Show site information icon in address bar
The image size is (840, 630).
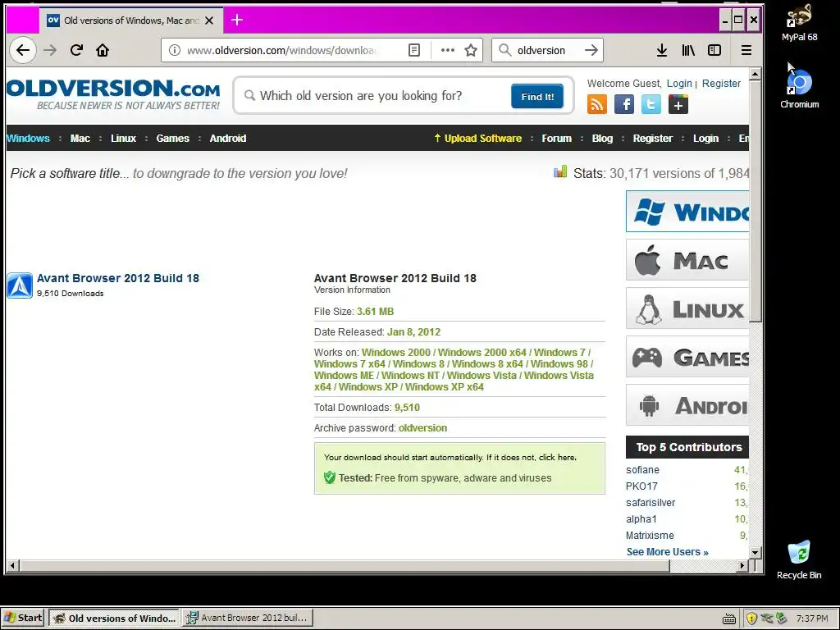(175, 50)
